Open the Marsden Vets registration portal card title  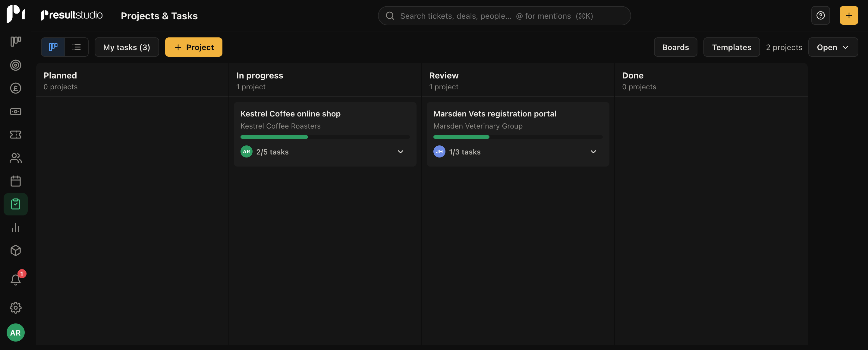[495, 114]
